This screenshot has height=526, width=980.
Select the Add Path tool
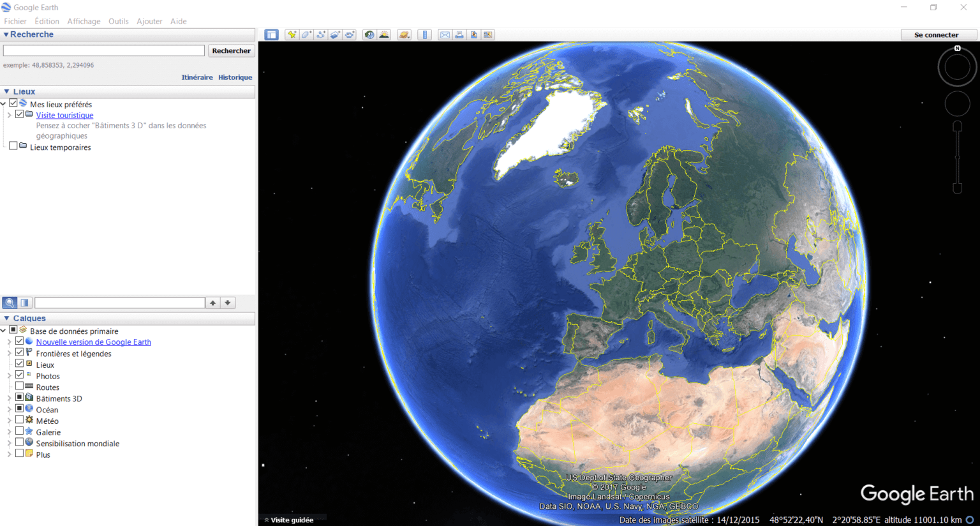point(322,34)
